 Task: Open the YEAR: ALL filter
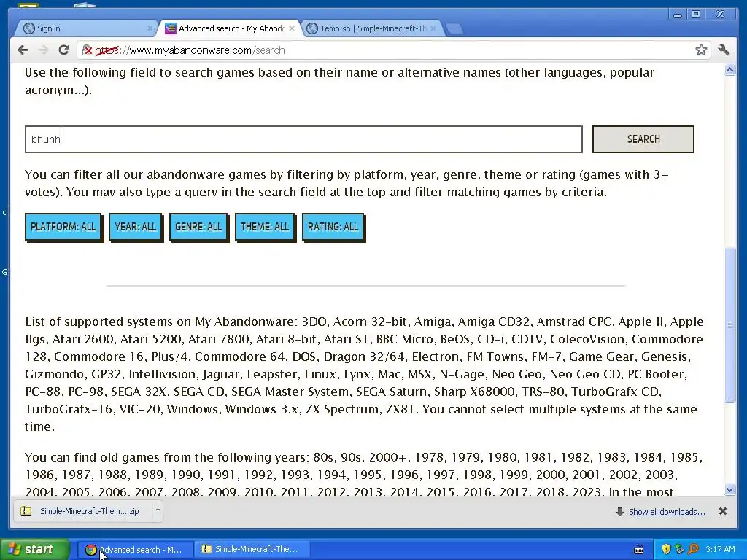[136, 227]
